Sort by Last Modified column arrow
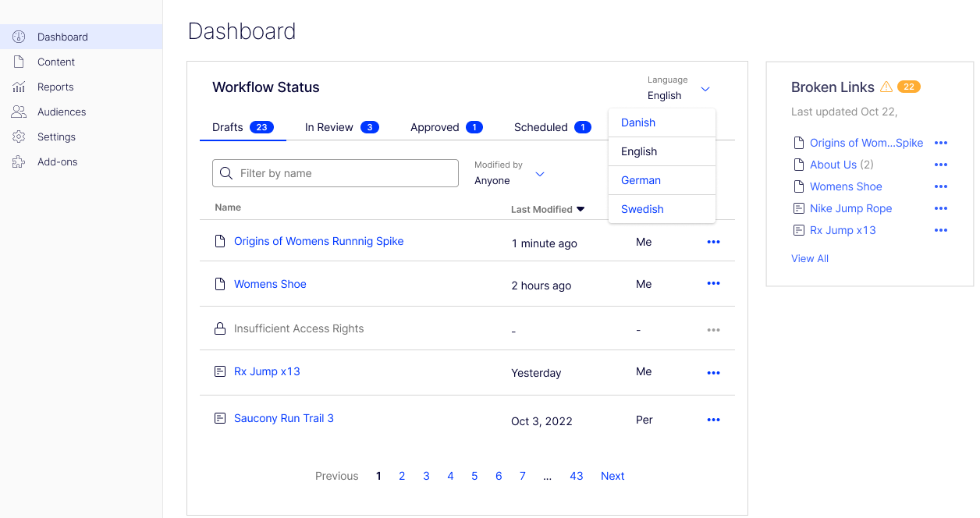The image size is (980, 518). point(581,209)
